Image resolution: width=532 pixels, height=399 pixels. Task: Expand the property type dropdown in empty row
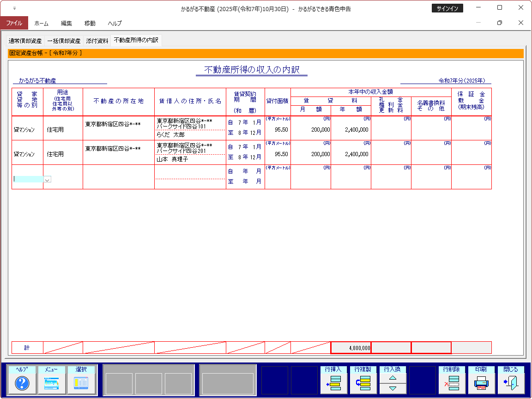point(47,179)
